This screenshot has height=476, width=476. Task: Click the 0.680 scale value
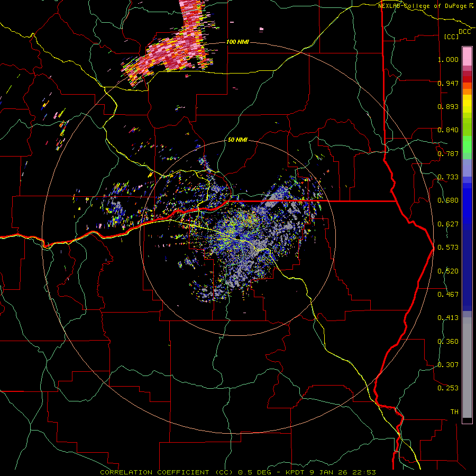448,200
